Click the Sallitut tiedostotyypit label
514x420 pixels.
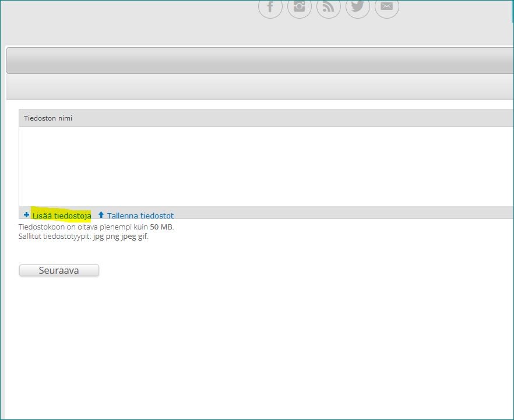(55, 237)
